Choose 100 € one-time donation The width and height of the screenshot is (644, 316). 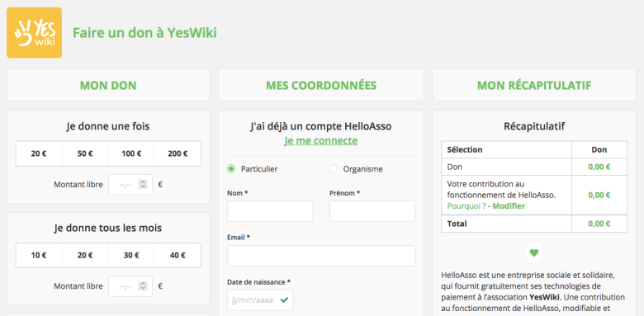click(x=131, y=154)
